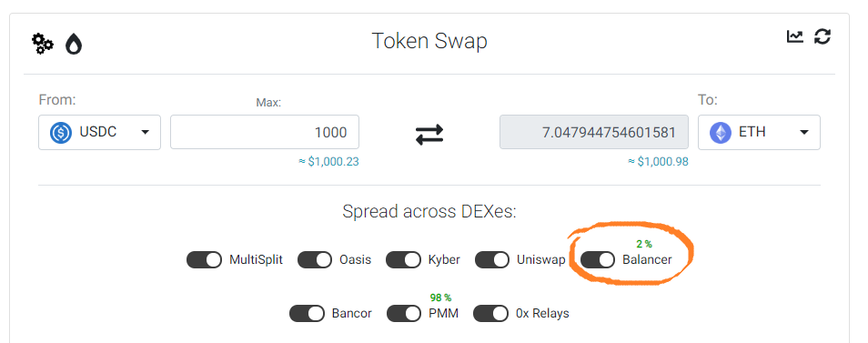Select the ETH output amount field
This screenshot has height=343, width=868.
[x=594, y=132]
